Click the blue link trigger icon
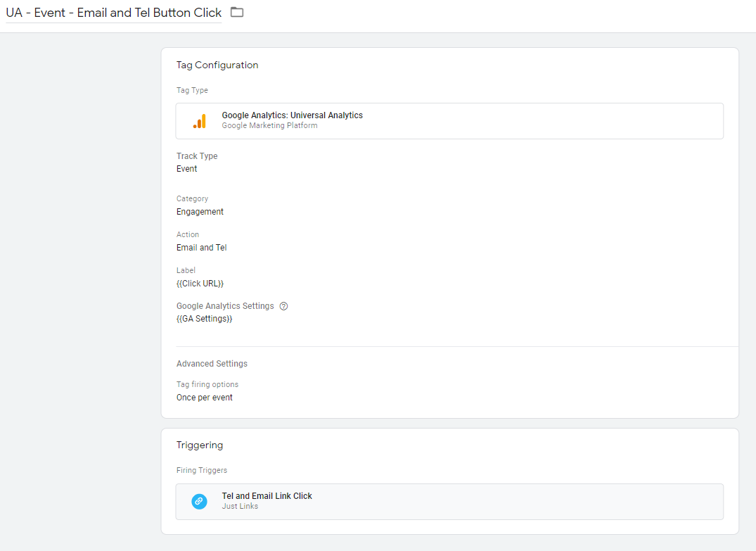756x551 pixels. tap(200, 501)
